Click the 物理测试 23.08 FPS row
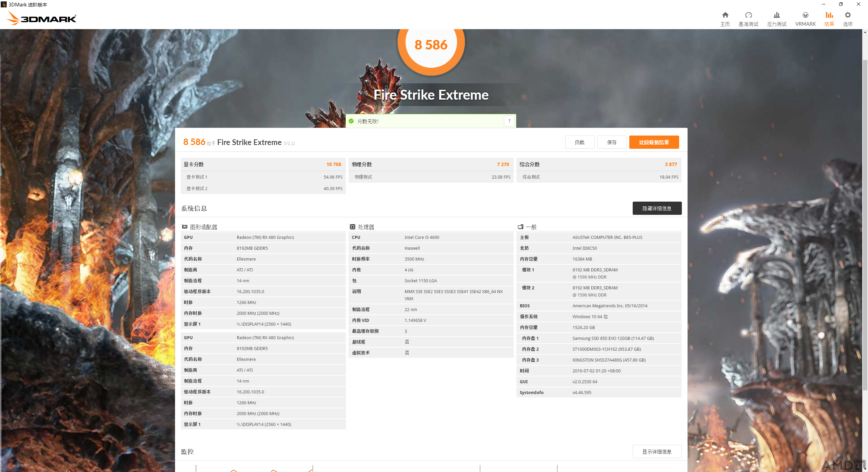 tap(431, 177)
